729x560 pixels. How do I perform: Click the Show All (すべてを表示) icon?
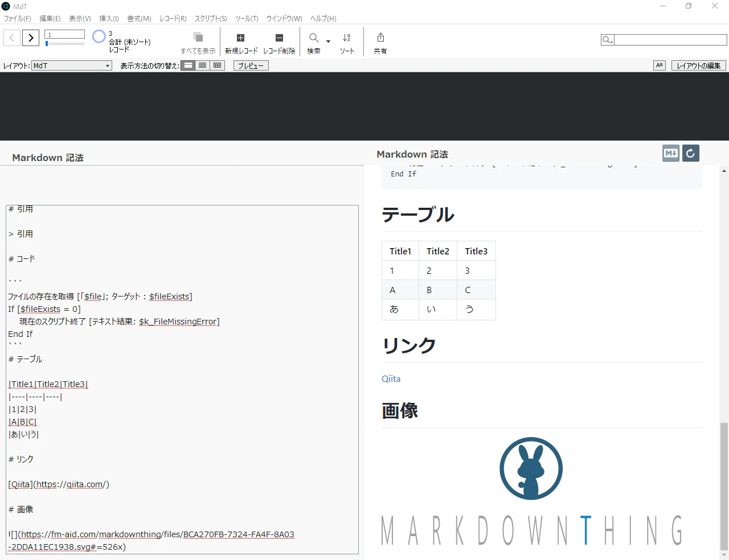click(198, 38)
